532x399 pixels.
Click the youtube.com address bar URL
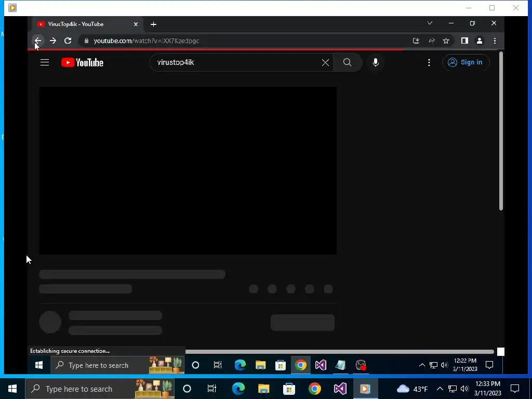point(146,41)
